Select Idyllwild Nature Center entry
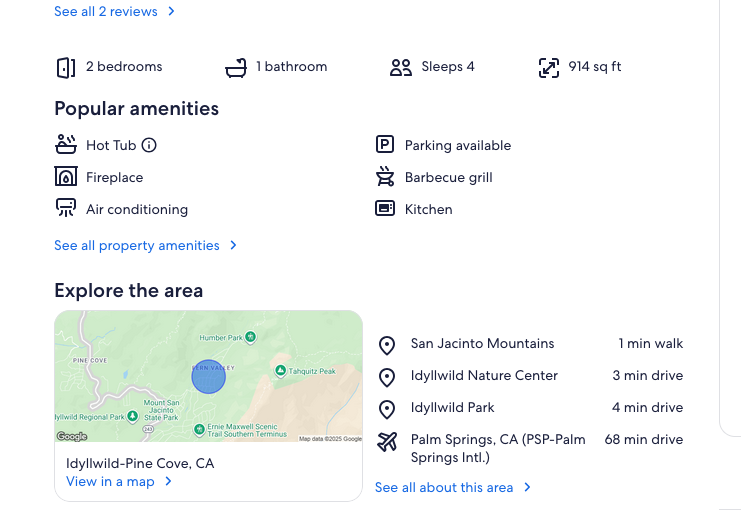This screenshot has height=529, width=741. coord(484,376)
